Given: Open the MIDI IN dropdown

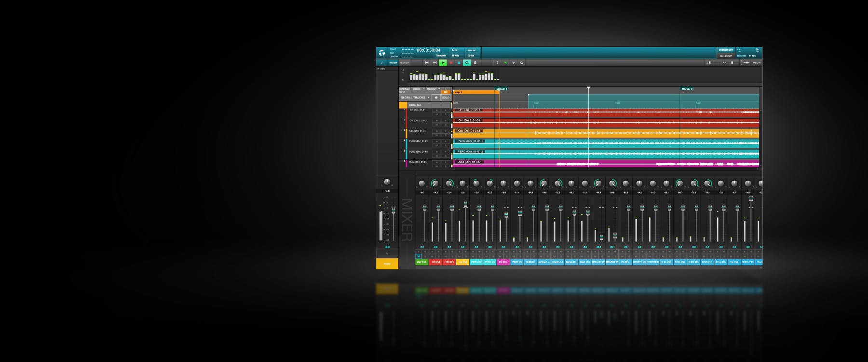Looking at the screenshot, I should tap(424, 89).
